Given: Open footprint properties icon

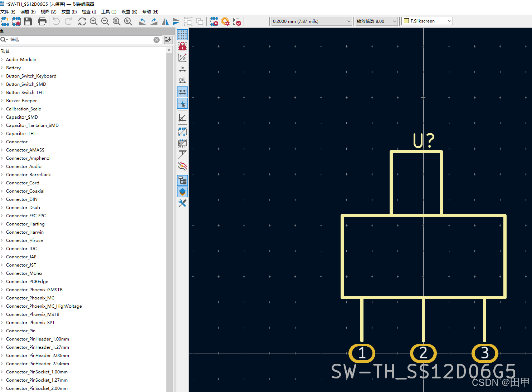Looking at the screenshot, I should point(214,21).
